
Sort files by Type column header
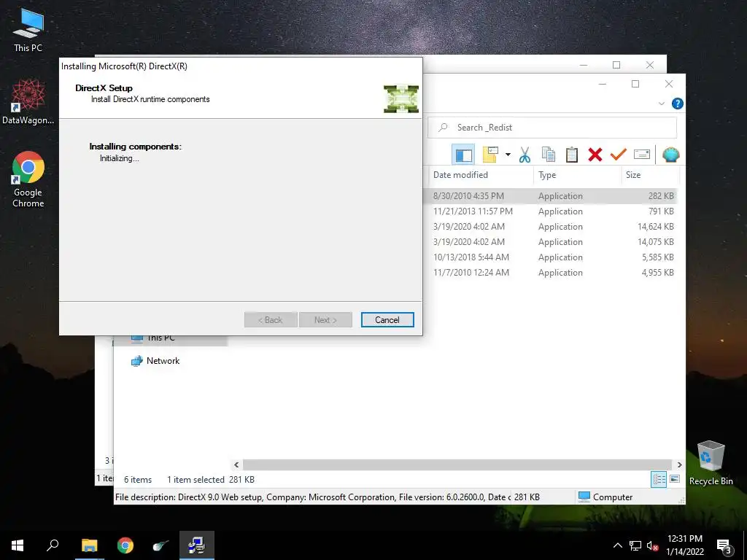(x=577, y=175)
